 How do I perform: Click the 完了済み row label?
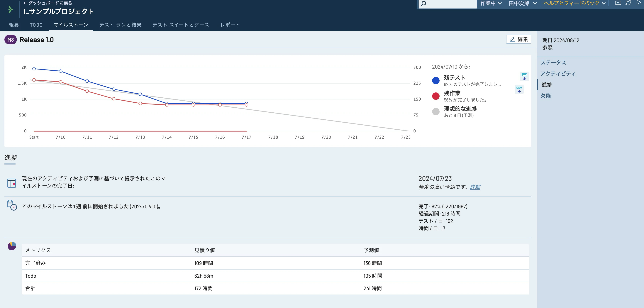(x=35, y=263)
